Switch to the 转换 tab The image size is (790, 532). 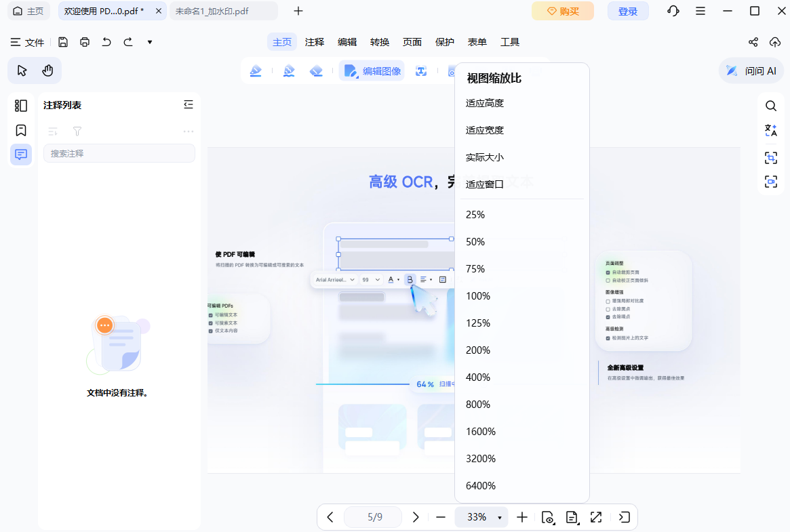(x=379, y=42)
